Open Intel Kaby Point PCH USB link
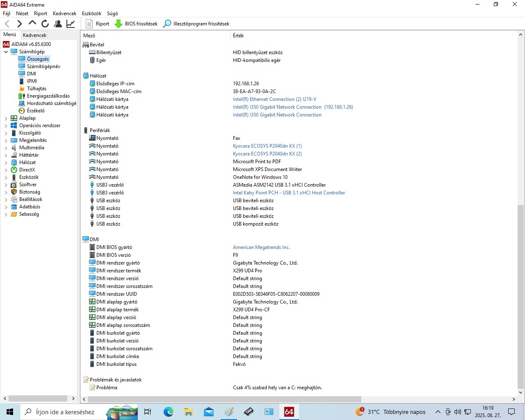Screen dimensions: 525x420 [x=289, y=193]
